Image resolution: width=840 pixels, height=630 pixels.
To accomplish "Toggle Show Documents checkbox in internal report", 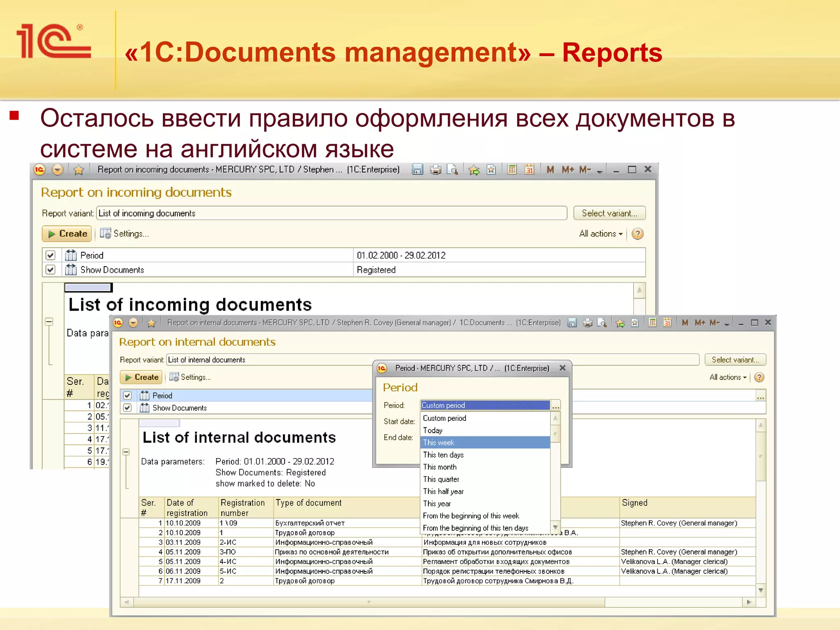I will pyautogui.click(x=127, y=408).
